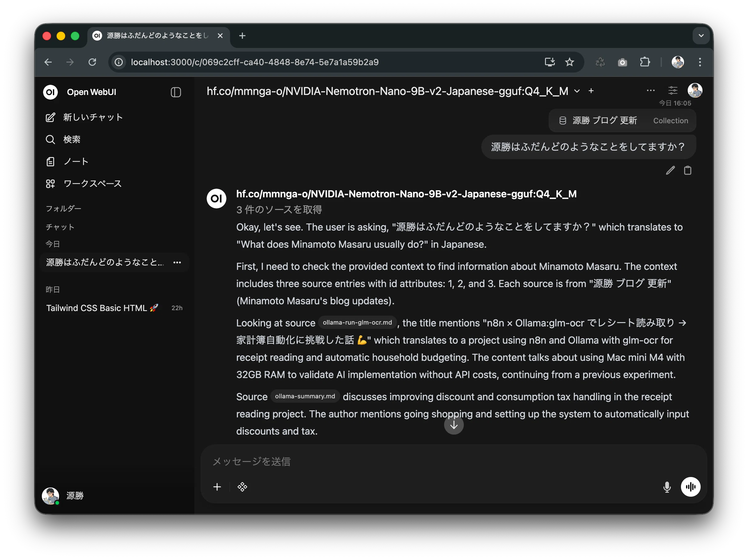Close the current browser tab
This screenshot has height=560, width=748.
click(x=220, y=35)
